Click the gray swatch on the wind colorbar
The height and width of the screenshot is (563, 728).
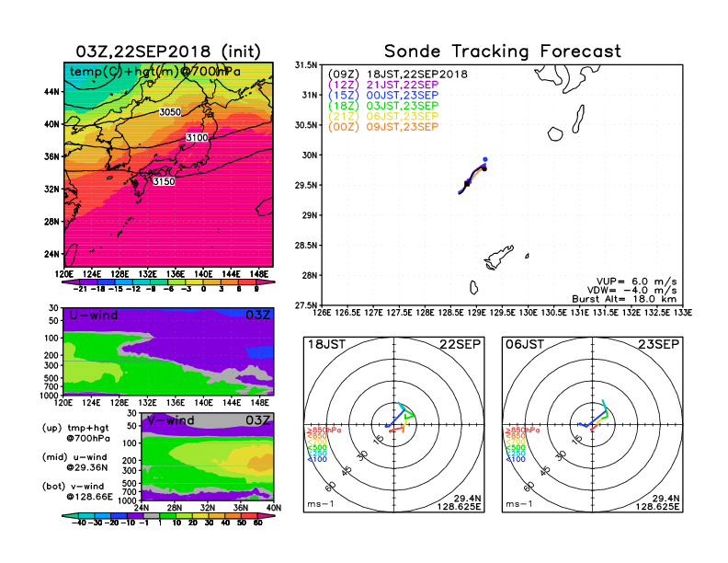(x=150, y=515)
